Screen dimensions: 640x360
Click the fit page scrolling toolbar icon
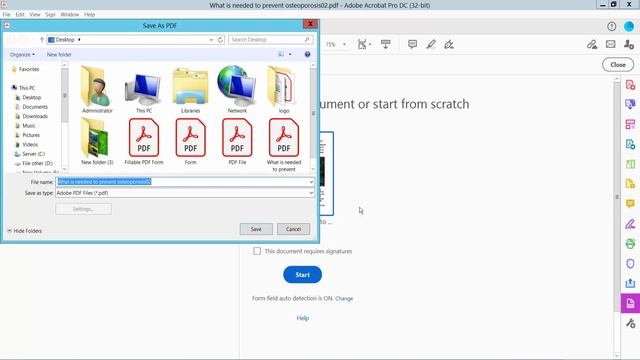361,44
